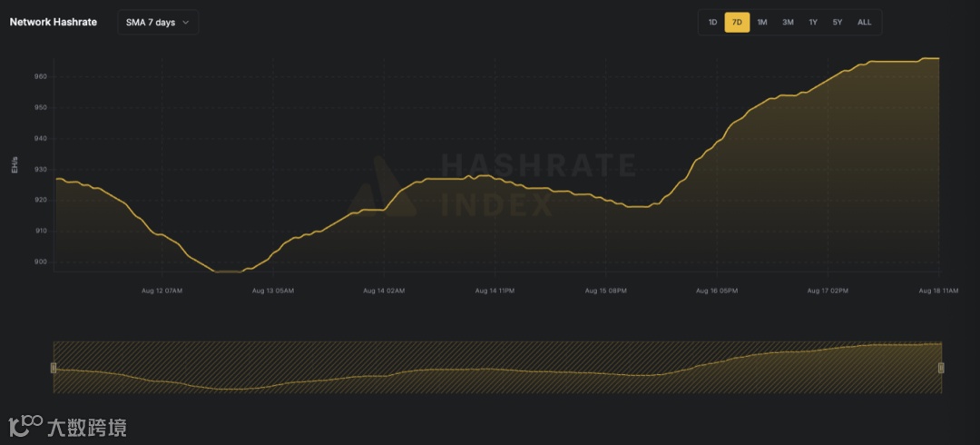Show ALL time range data
Viewport: 980px width, 445px height.
coord(865,23)
